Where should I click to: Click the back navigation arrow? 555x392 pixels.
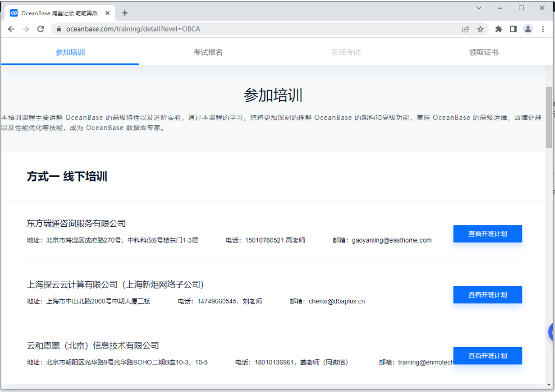pos(11,29)
